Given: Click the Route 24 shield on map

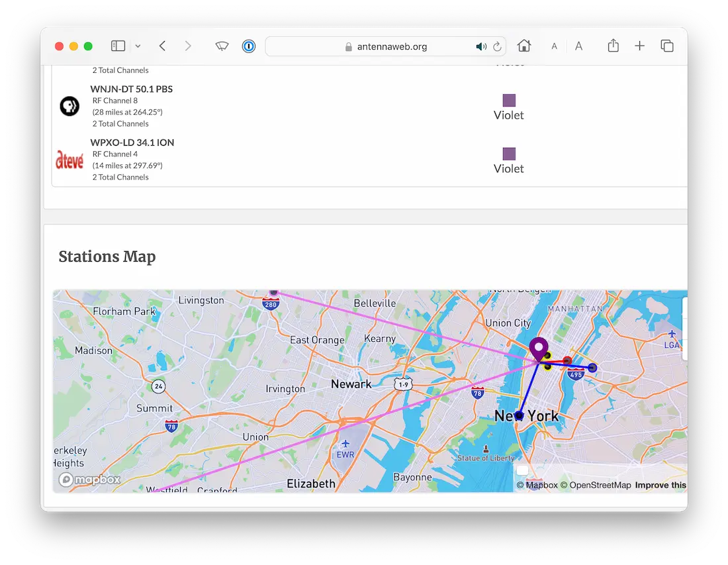Looking at the screenshot, I should [159, 386].
